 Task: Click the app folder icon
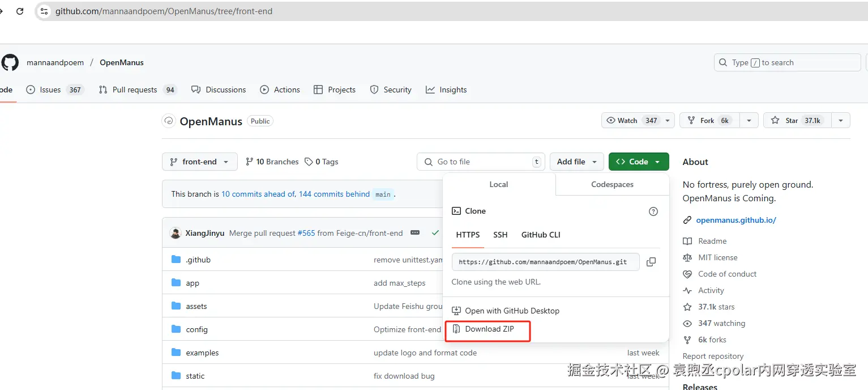pos(176,283)
